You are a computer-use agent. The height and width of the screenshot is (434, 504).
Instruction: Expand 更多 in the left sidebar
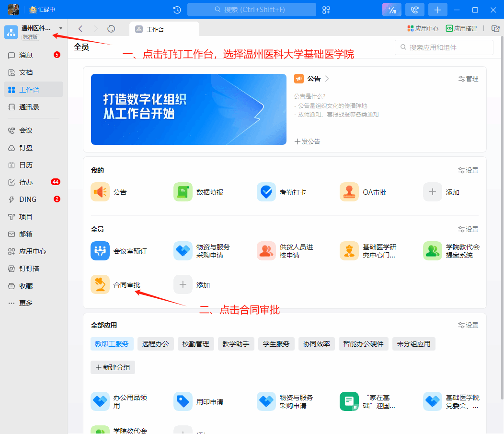26,303
